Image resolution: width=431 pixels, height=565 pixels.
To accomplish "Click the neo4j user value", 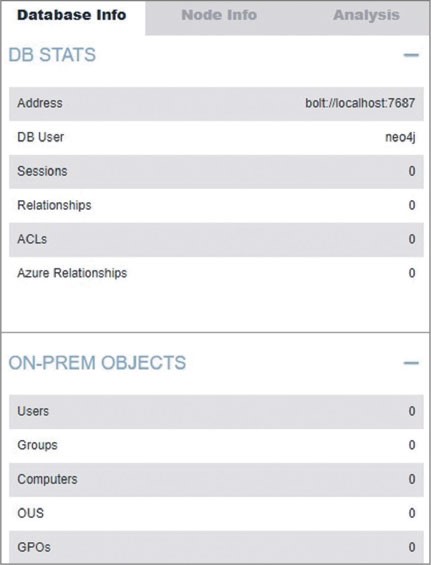I will pyautogui.click(x=400, y=137).
